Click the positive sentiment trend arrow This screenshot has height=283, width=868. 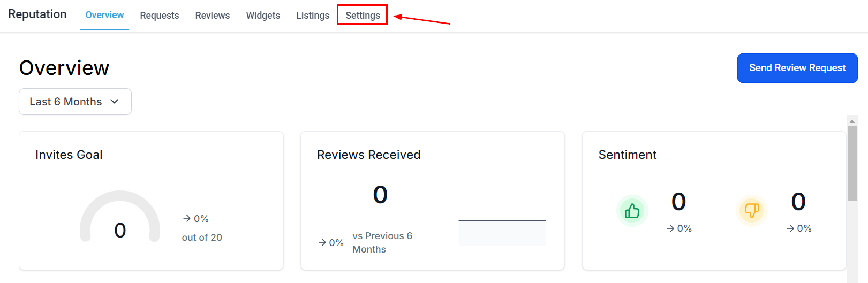click(x=670, y=228)
